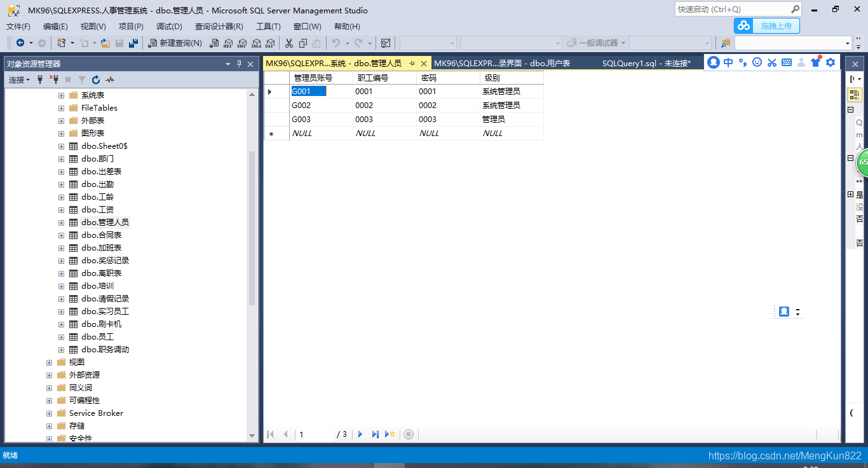Viewport: 868px width, 468px height.
Task: Click the quick launch search field
Action: pyautogui.click(x=733, y=9)
